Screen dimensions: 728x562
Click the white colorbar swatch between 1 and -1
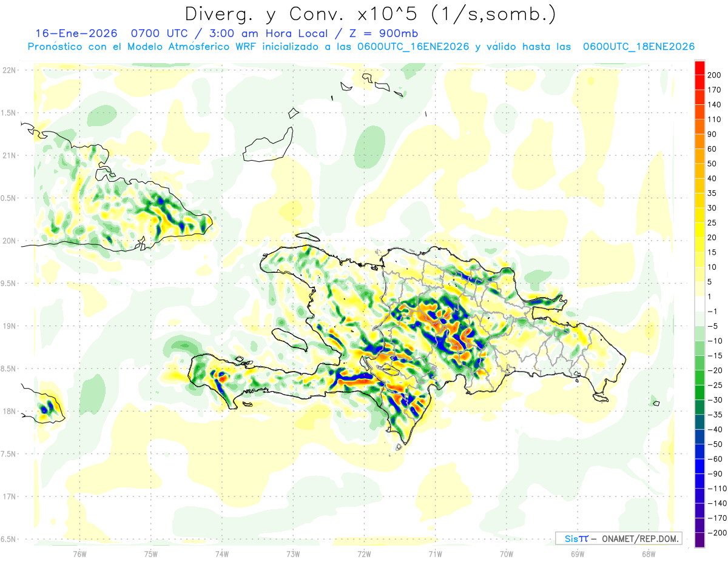pos(699,304)
